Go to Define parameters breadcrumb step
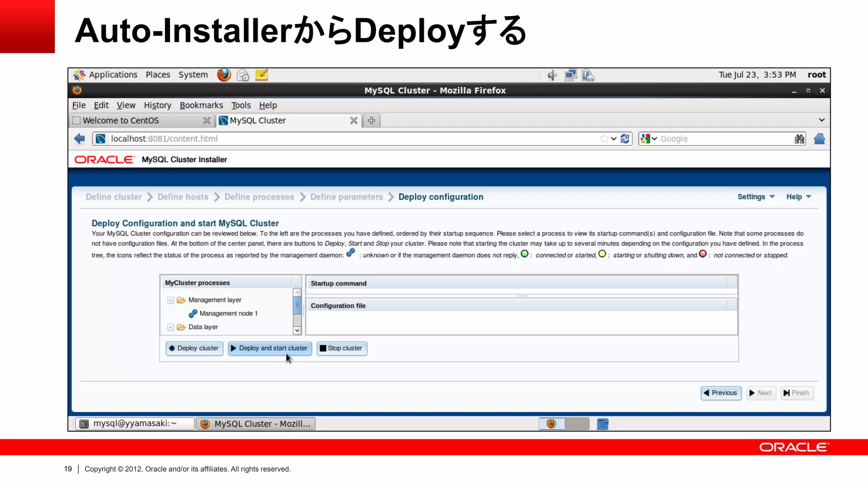Image resolution: width=868 pixels, height=488 pixels. [346, 197]
